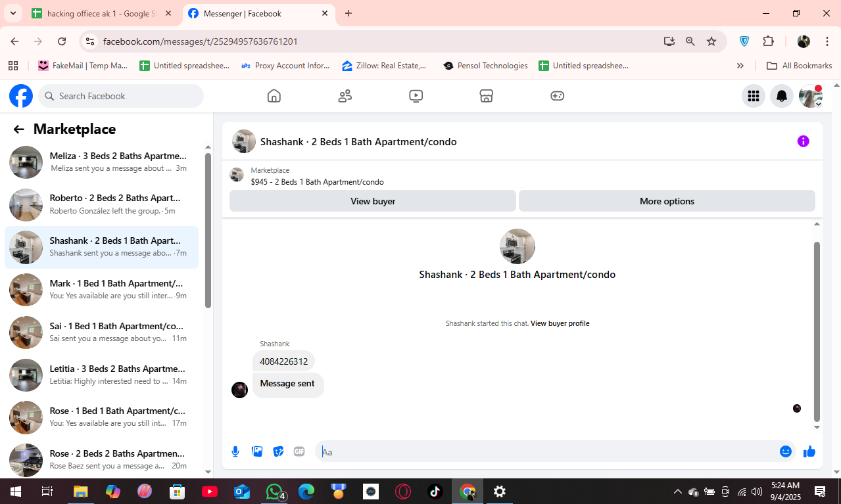Open the $945 Marketplace listing link
The image size is (841, 504).
coord(317,182)
